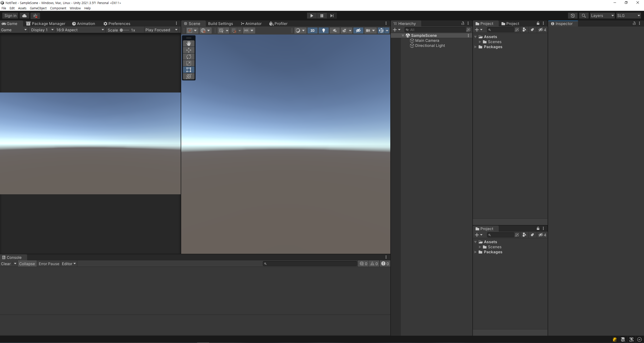Toggle scene lighting with the lightbulb button
Viewport: 644px width, 343px height.
323,30
